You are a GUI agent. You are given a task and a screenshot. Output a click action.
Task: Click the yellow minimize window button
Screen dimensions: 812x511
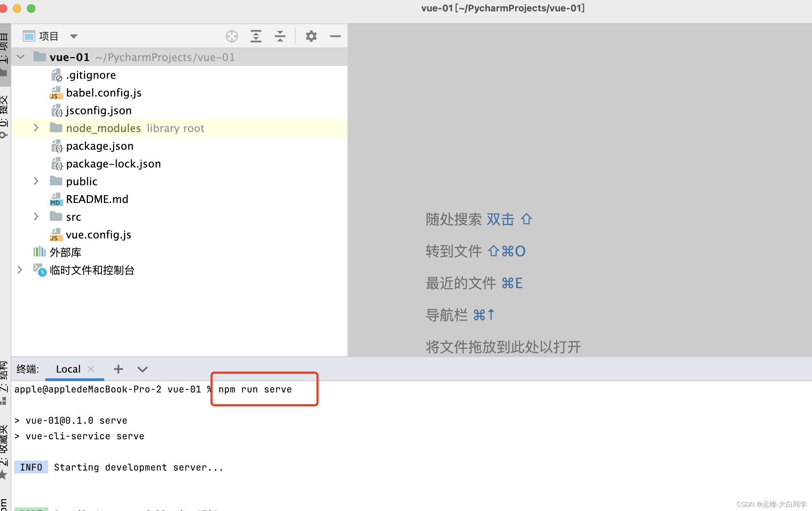17,9
